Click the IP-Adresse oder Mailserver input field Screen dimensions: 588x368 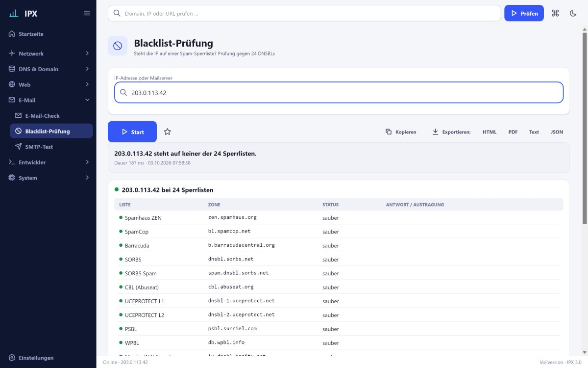point(339,92)
